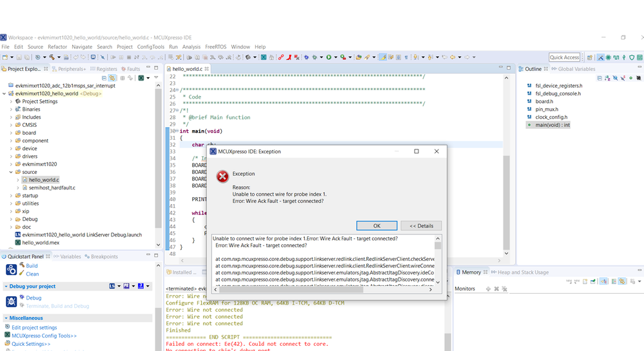Viewport: 644px width, 351px height.
Task: Open the Run button dropdown arrow
Action: point(335,57)
